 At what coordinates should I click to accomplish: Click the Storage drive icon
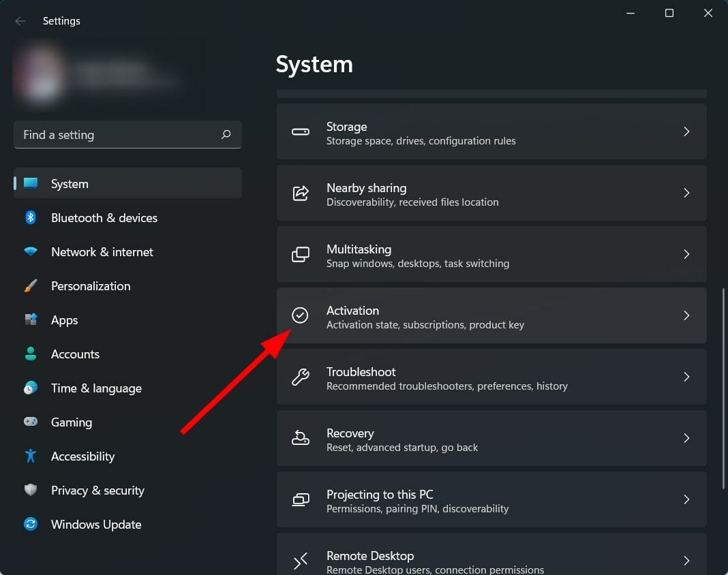(301, 131)
